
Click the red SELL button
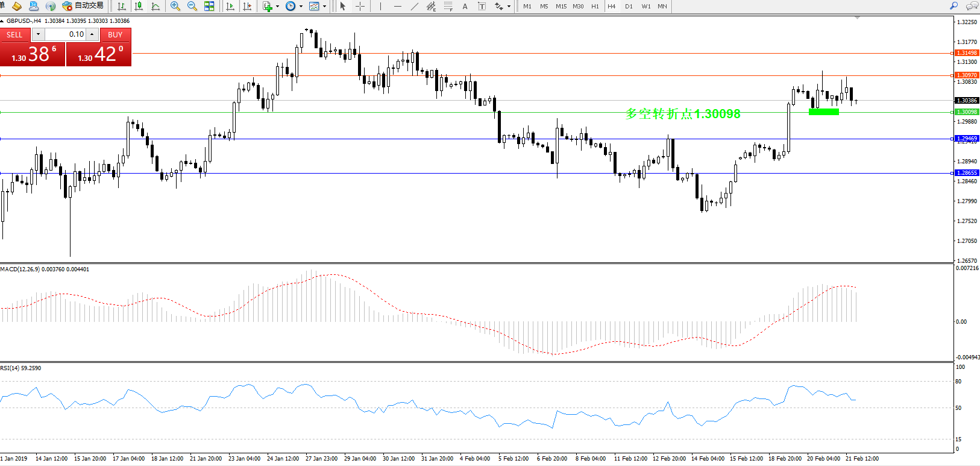click(x=14, y=35)
